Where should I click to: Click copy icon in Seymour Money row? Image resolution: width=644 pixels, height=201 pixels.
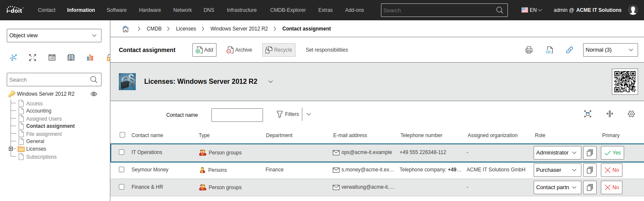(590, 170)
